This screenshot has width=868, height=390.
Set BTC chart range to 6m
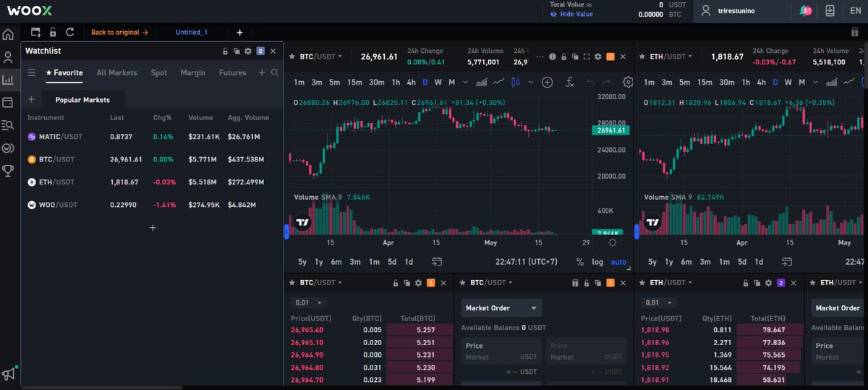click(x=336, y=262)
